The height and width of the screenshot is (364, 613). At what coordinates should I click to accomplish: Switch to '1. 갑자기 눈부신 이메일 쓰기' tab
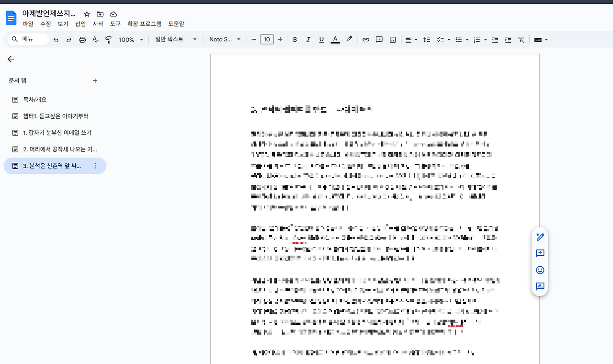pos(55,133)
